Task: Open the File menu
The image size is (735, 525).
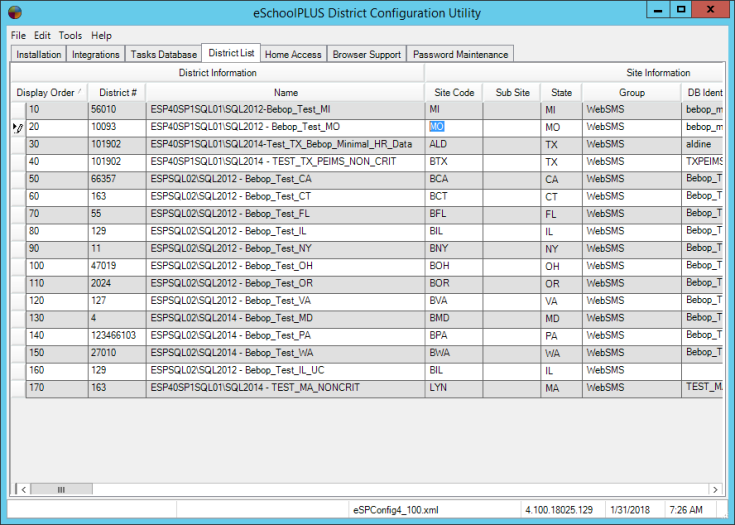Action: click(19, 35)
